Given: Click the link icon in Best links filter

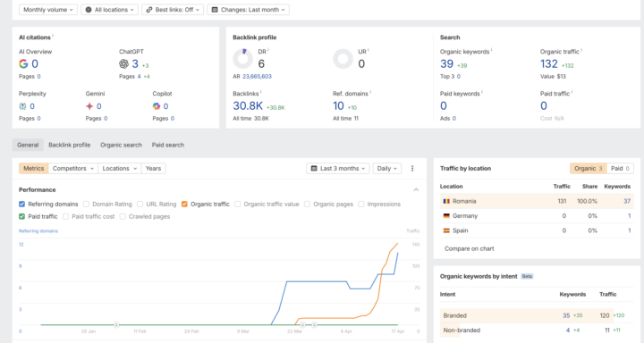Looking at the screenshot, I should pos(149,10).
